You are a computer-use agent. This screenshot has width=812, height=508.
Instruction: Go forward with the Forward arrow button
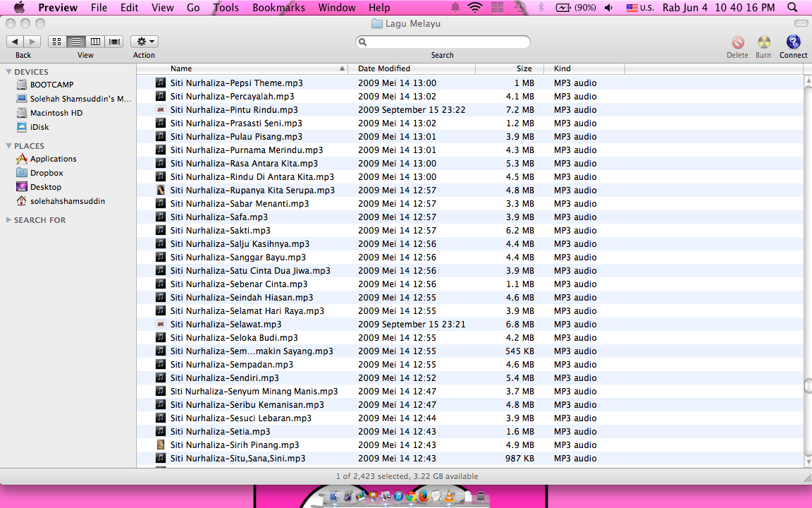pyautogui.click(x=32, y=42)
